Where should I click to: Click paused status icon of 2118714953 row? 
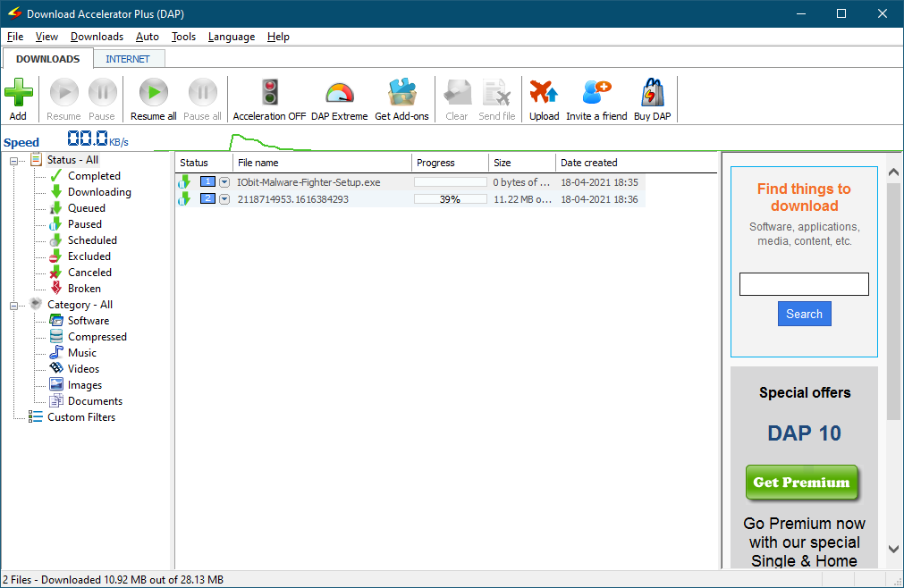click(x=184, y=199)
